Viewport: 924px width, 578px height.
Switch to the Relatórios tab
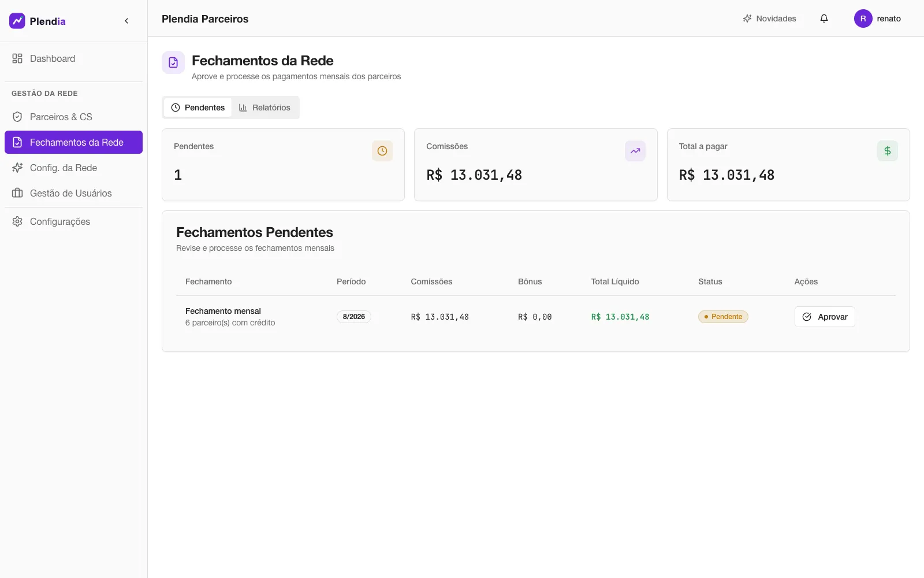click(x=264, y=108)
